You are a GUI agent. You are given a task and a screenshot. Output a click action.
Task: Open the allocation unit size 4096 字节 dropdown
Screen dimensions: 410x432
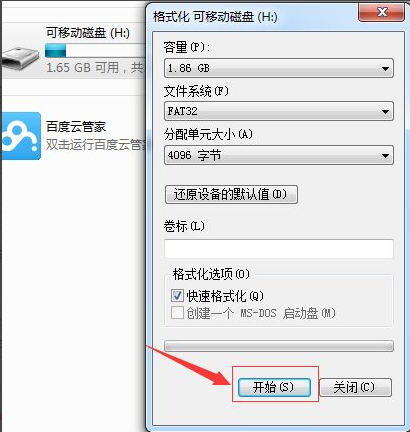pos(279,155)
